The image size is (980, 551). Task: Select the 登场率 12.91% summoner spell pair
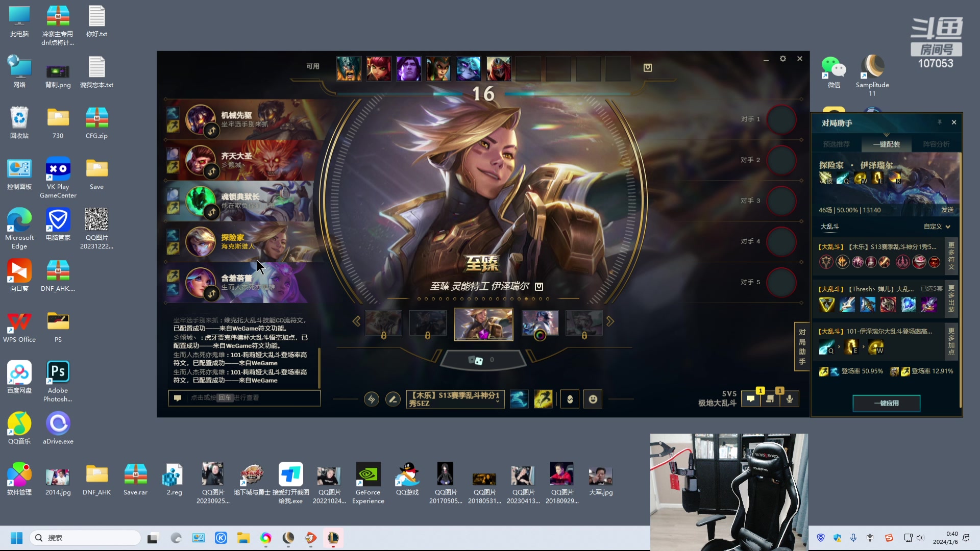(x=921, y=371)
